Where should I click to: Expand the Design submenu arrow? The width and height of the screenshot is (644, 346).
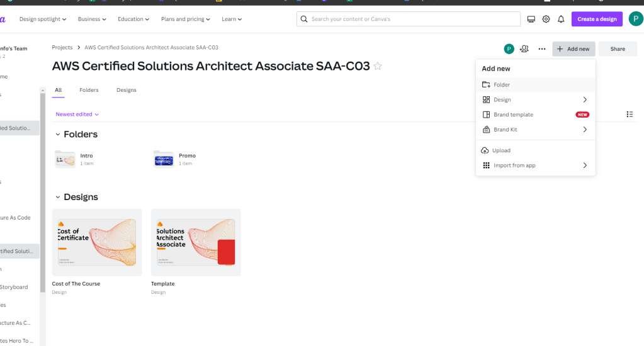585,100
